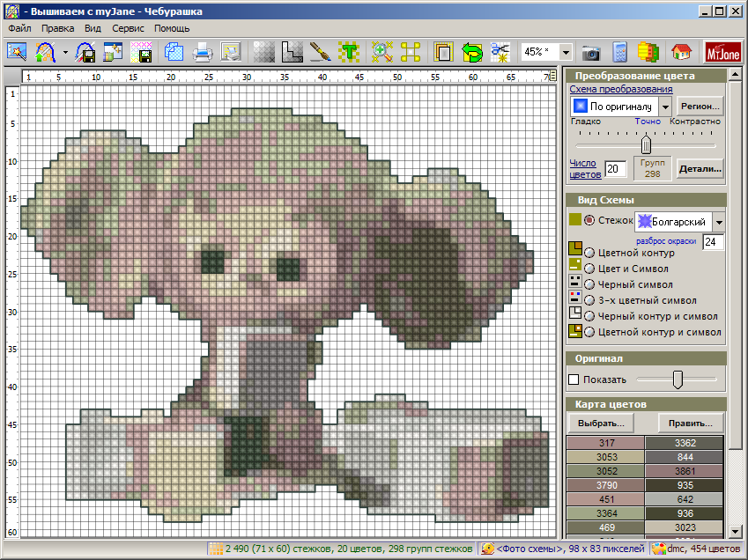Click the green circular arrows icon
748x560 pixels.
point(472,52)
